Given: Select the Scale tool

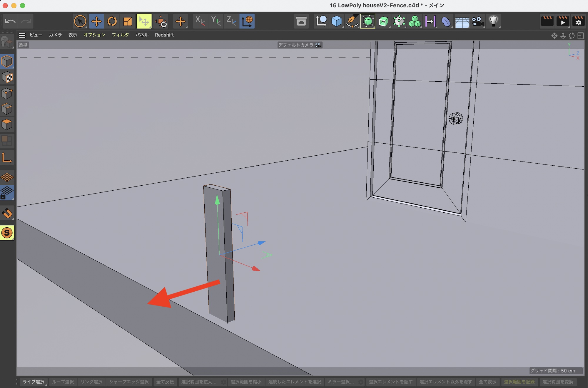Looking at the screenshot, I should [x=128, y=21].
